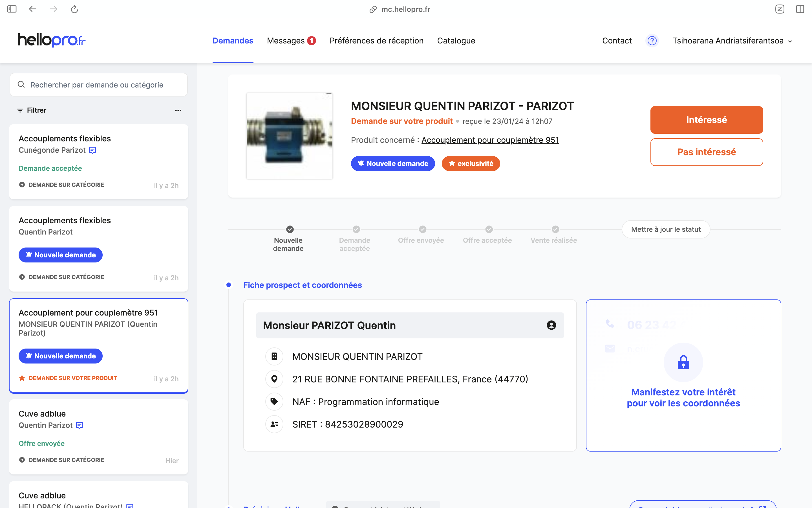Image resolution: width=812 pixels, height=508 pixels.
Task: Click the message icon beside Quentin Parizot Cuve adblue
Action: coord(80,425)
